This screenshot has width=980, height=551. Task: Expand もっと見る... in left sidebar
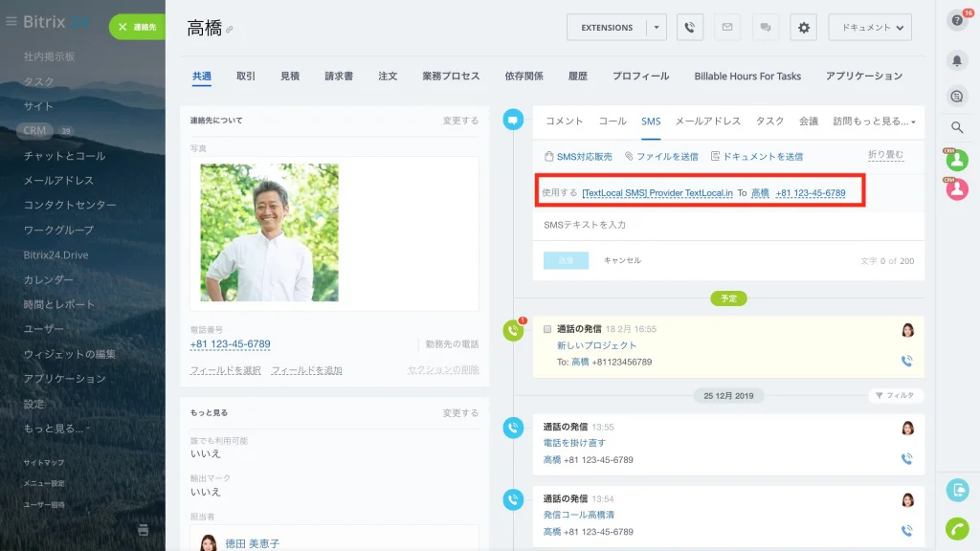point(56,429)
